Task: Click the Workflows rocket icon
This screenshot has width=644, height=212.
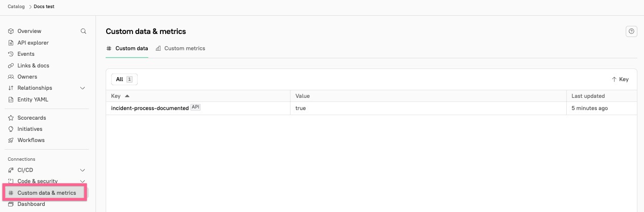Action: [x=11, y=140]
